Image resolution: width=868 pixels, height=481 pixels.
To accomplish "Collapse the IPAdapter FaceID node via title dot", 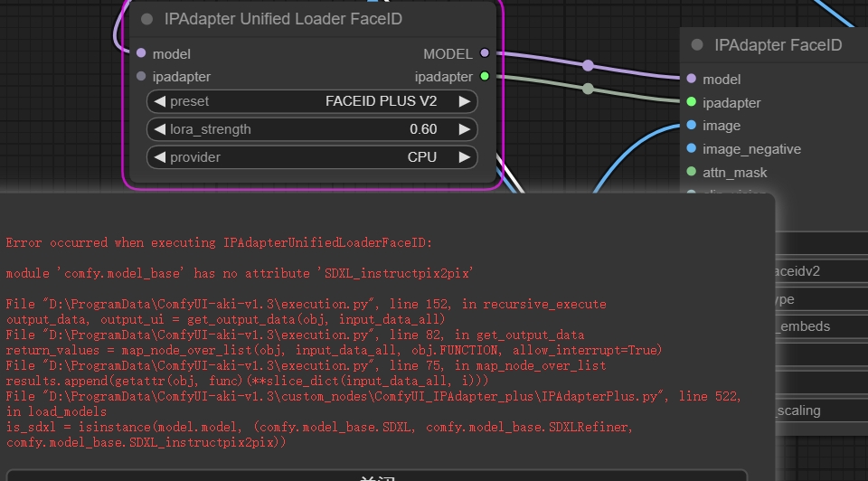I will pyautogui.click(x=697, y=44).
